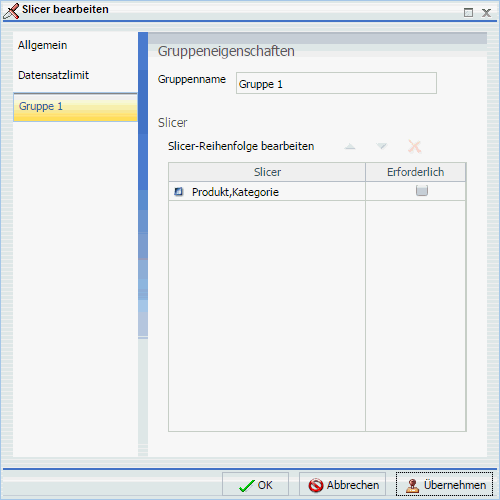Confirm with the OK button
This screenshot has width=500, height=500.
click(x=255, y=485)
